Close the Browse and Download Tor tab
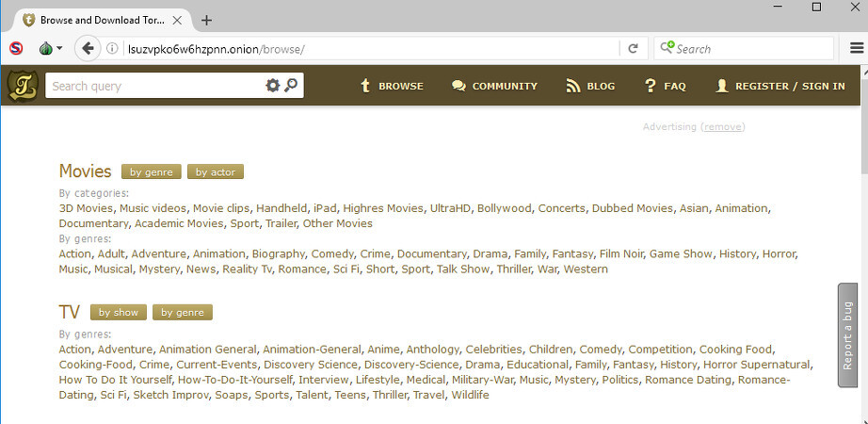868x424 pixels. [177, 21]
